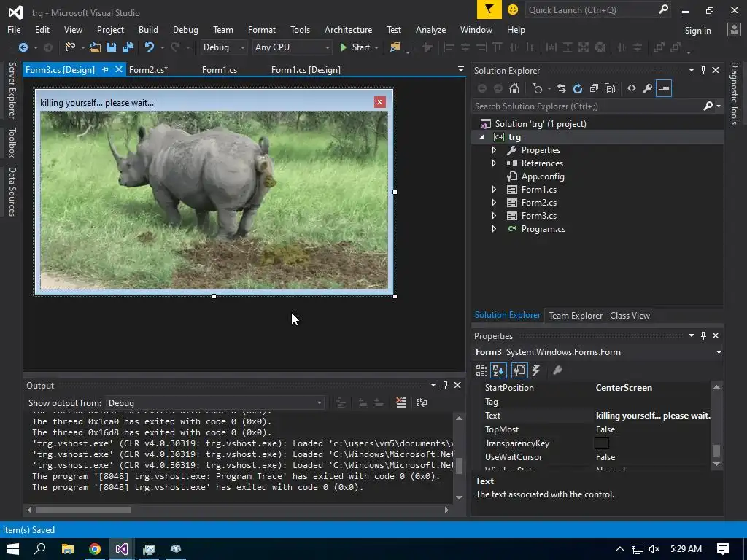Click the account avatar icon near Sign in

pyautogui.click(x=734, y=30)
